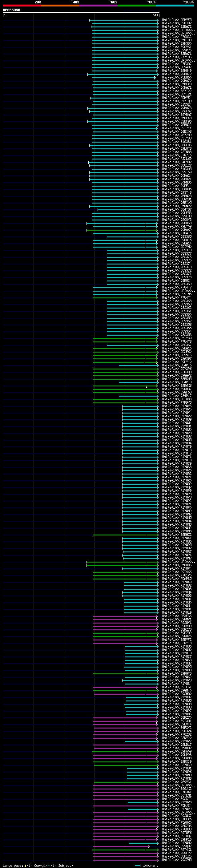Select the label UniRef100_Q8S4W7
Image resolution: width=197 pixels, height=868 pixels.
point(176,67)
